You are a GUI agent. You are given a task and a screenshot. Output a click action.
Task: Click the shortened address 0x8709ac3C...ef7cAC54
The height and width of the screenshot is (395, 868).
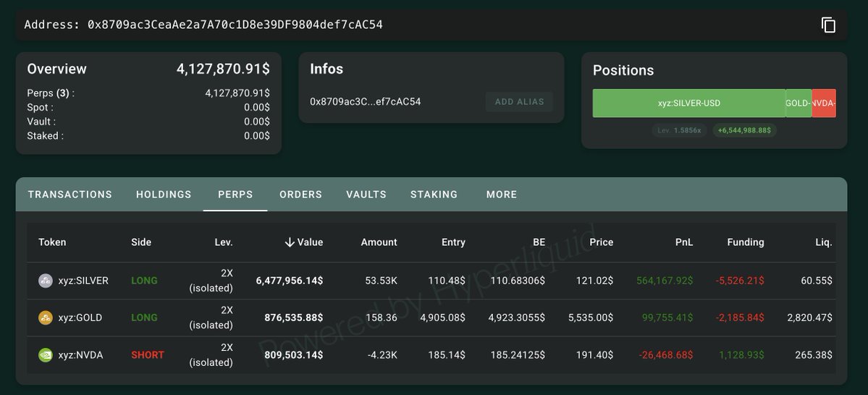(x=365, y=102)
